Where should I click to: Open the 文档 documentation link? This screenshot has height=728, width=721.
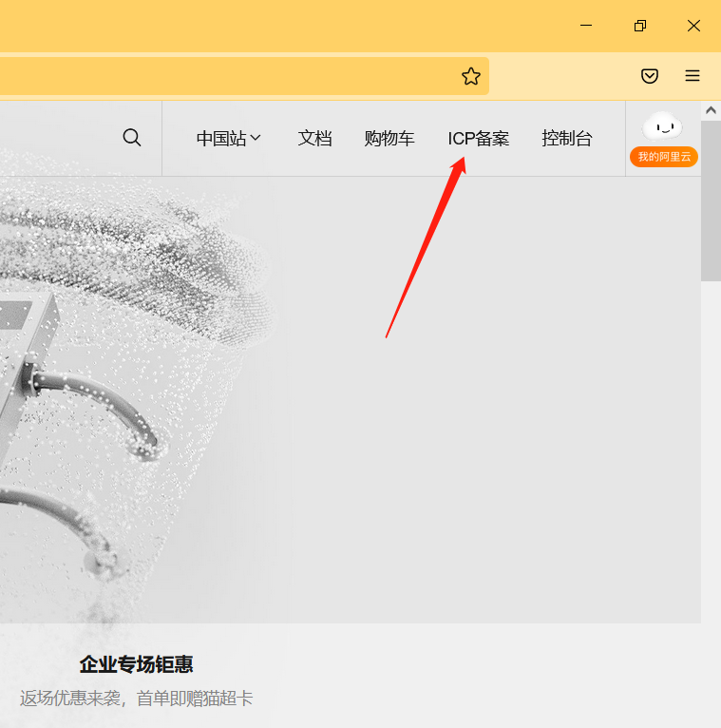314,139
